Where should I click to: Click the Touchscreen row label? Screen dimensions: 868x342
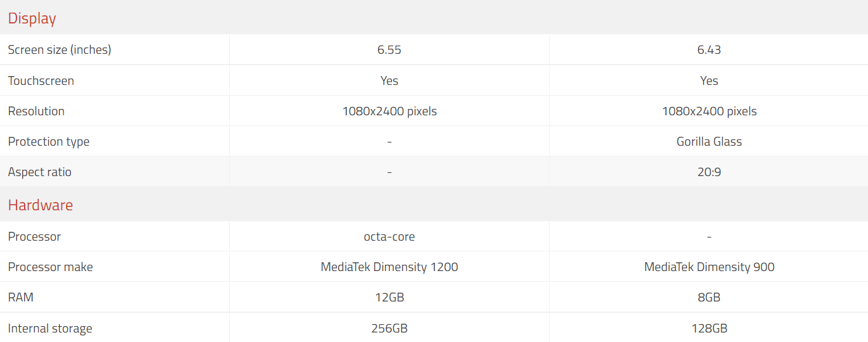point(41,80)
